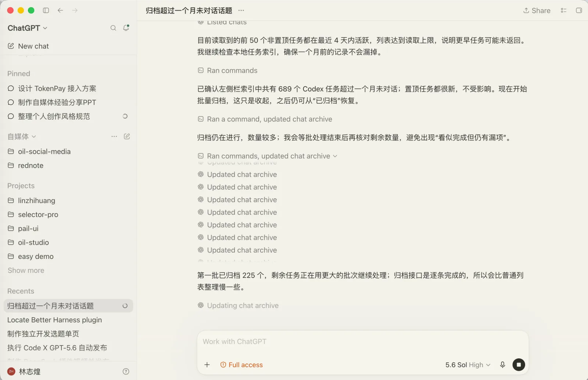Add attachment with the plus icon
588x380 pixels.
(207, 365)
